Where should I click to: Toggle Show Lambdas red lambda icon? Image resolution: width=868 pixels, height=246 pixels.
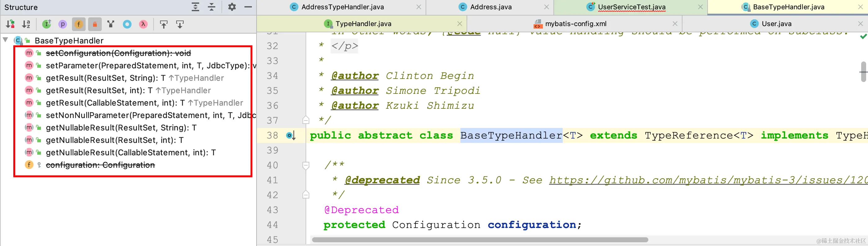[144, 24]
